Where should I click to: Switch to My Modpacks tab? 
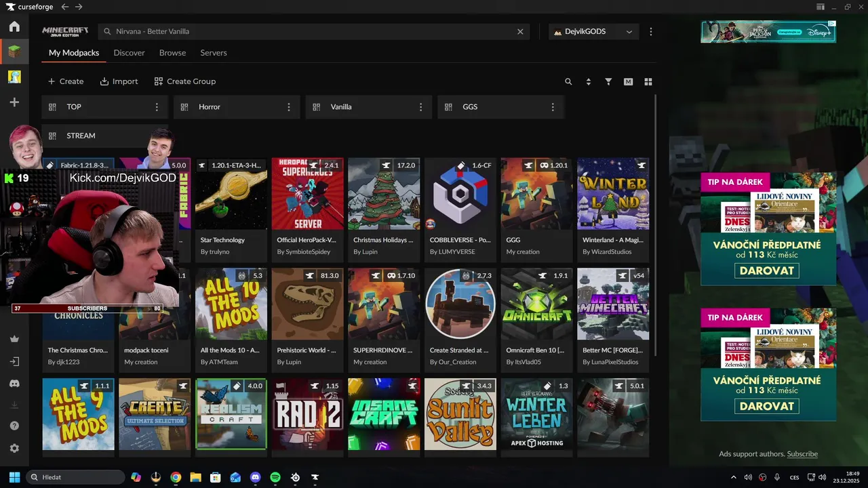pyautogui.click(x=74, y=53)
